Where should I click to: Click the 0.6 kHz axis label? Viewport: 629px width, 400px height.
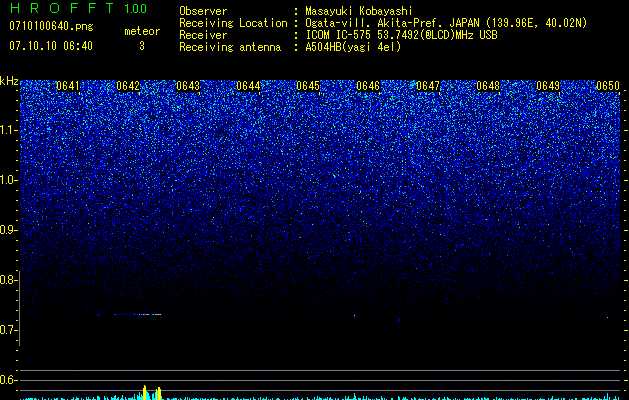(8, 380)
